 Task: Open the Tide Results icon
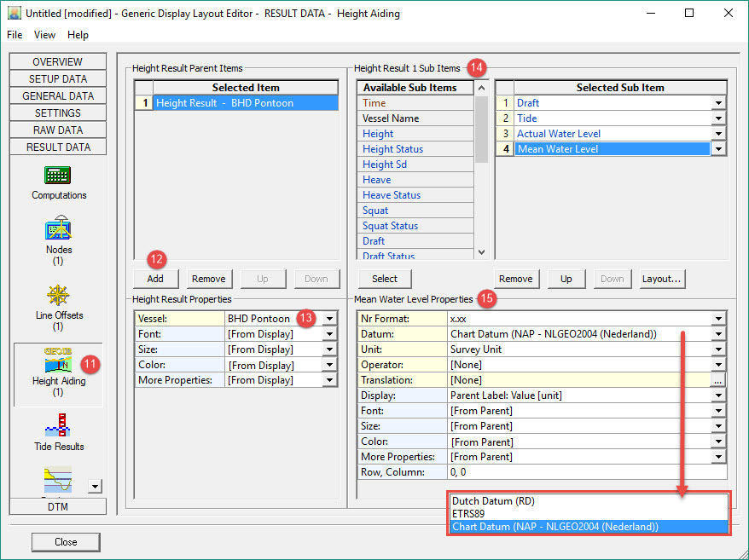pyautogui.click(x=58, y=426)
